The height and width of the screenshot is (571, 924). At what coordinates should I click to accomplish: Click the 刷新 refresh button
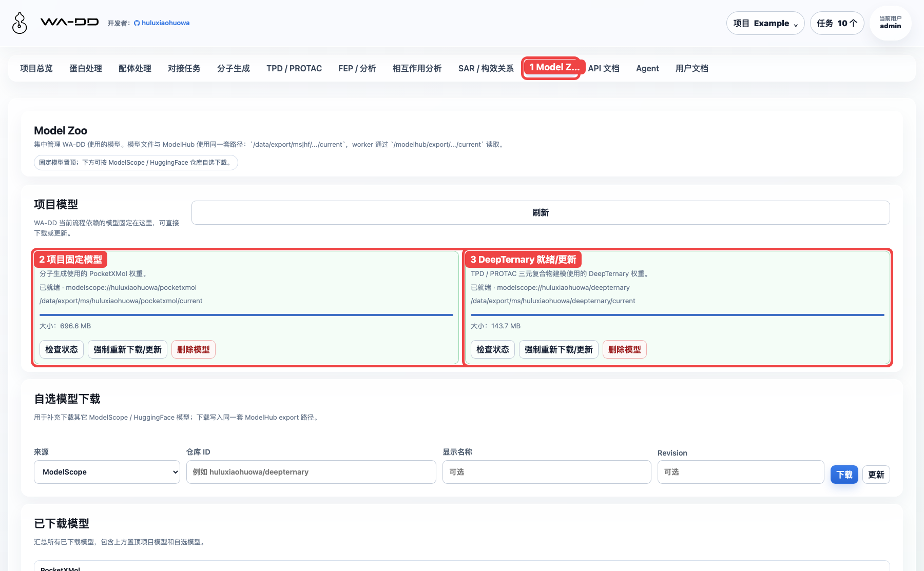point(541,212)
